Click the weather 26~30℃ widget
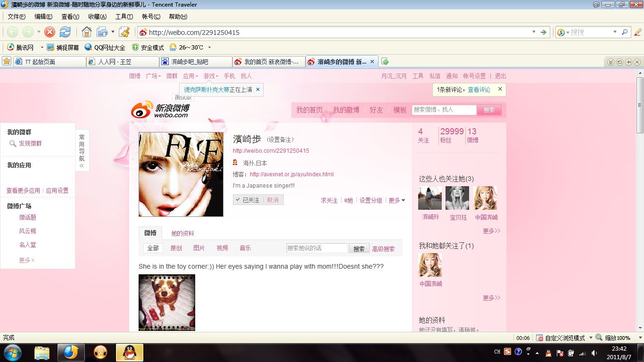The width and height of the screenshot is (644, 362). pyautogui.click(x=186, y=48)
